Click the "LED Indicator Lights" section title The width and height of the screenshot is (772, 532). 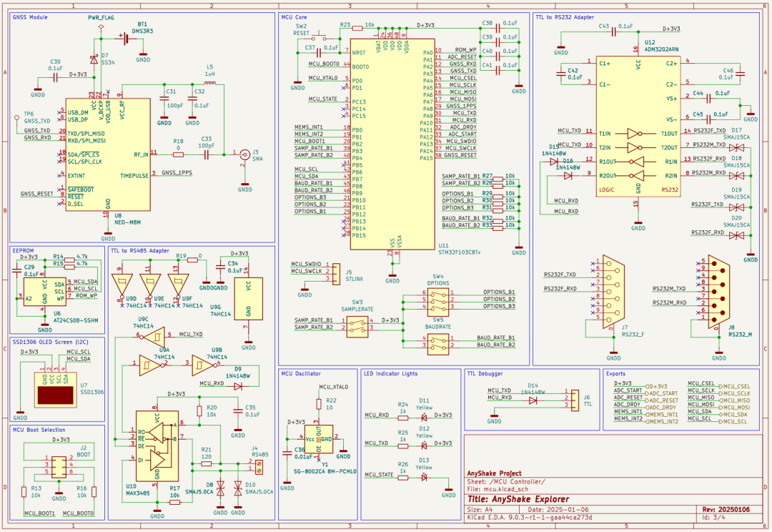click(390, 374)
